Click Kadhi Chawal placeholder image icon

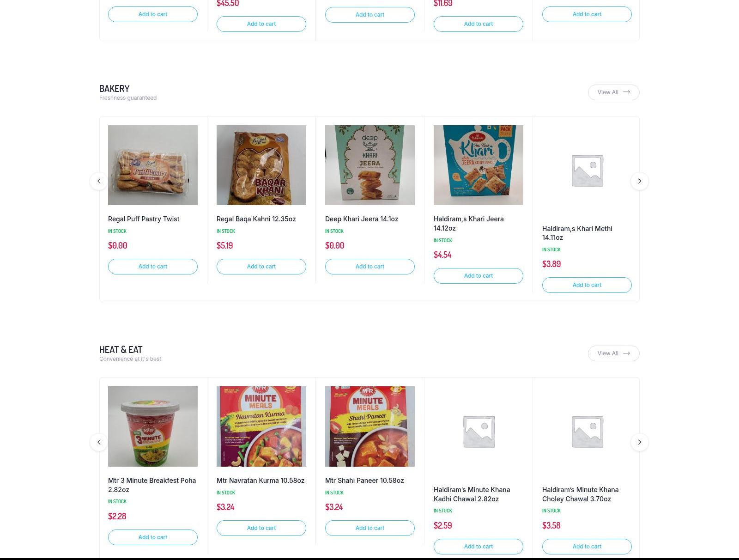pos(479,431)
